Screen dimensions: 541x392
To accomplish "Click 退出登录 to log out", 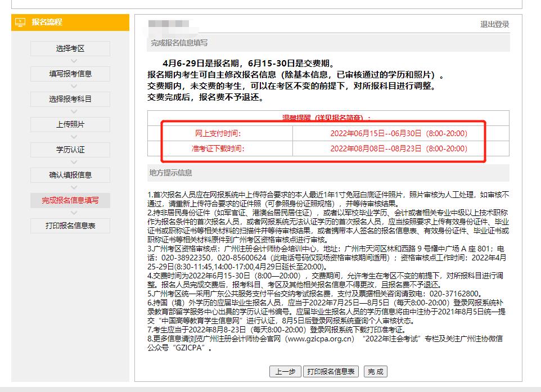I will (494, 25).
